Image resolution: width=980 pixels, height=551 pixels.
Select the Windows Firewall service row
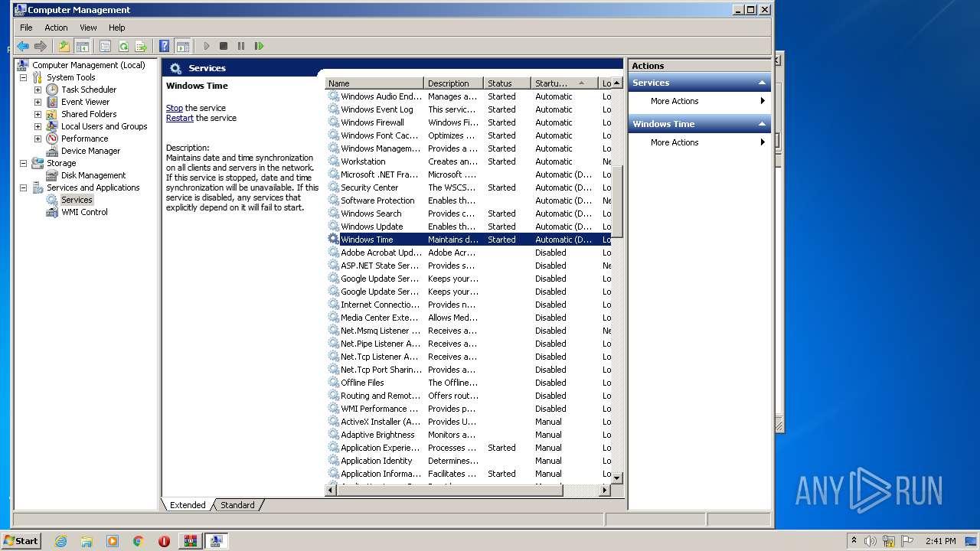click(469, 122)
